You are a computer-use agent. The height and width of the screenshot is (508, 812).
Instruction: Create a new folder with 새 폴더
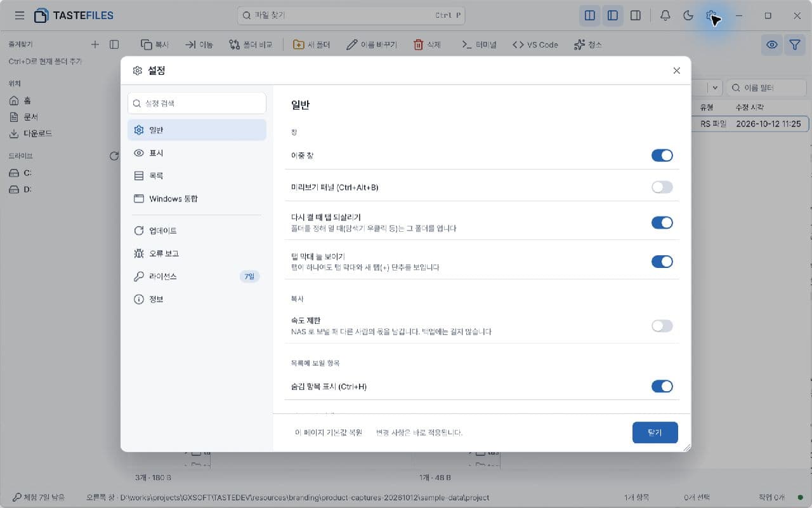coord(311,44)
